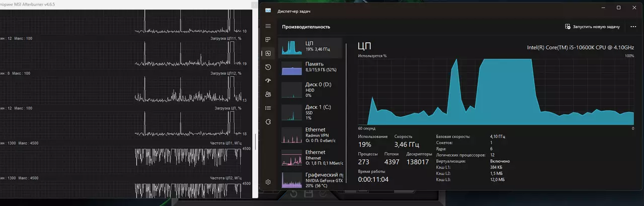644x206 pixels.
Task: Select the Performance sidebar icon
Action: [268, 53]
